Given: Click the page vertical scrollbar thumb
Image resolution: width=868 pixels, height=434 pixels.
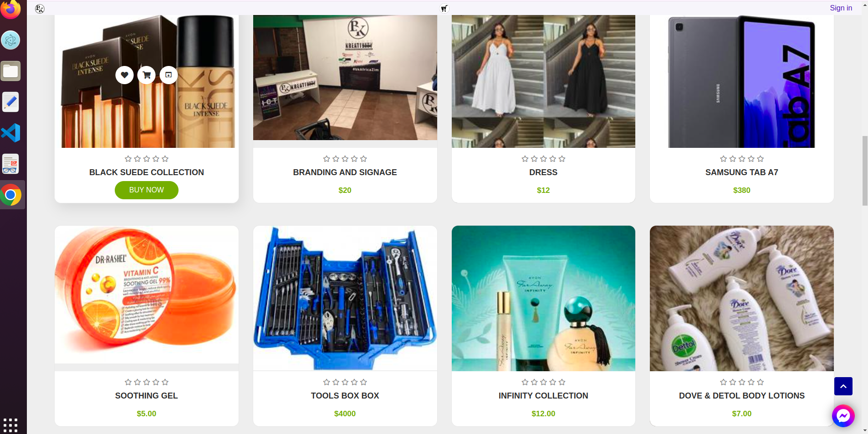Looking at the screenshot, I should (865, 171).
